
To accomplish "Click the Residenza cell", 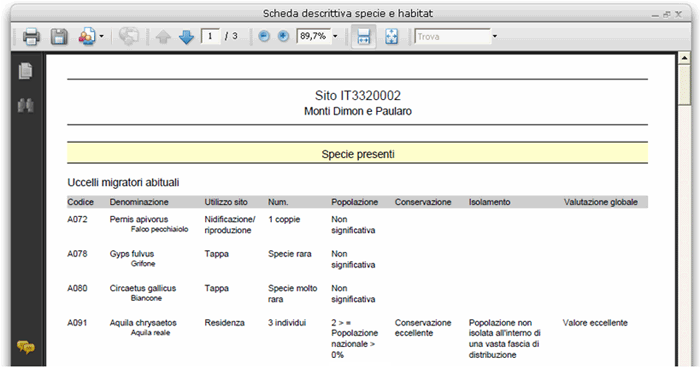I will click(225, 323).
